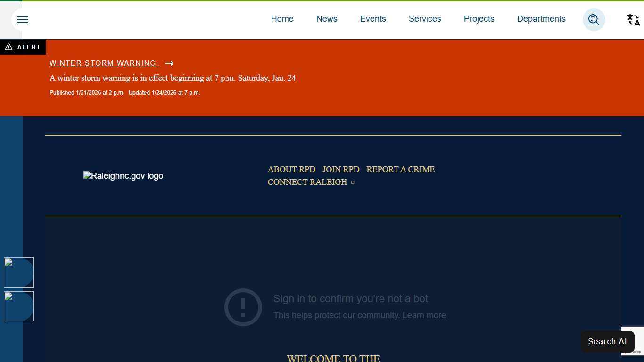This screenshot has width=644, height=362.
Task: Open Report a Crime link
Action: 400,169
